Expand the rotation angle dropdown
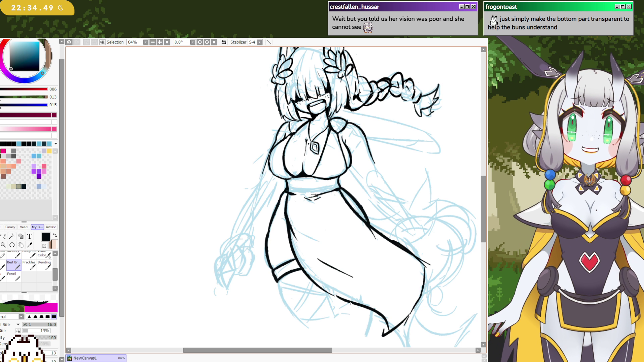The image size is (644, 362). tap(192, 42)
